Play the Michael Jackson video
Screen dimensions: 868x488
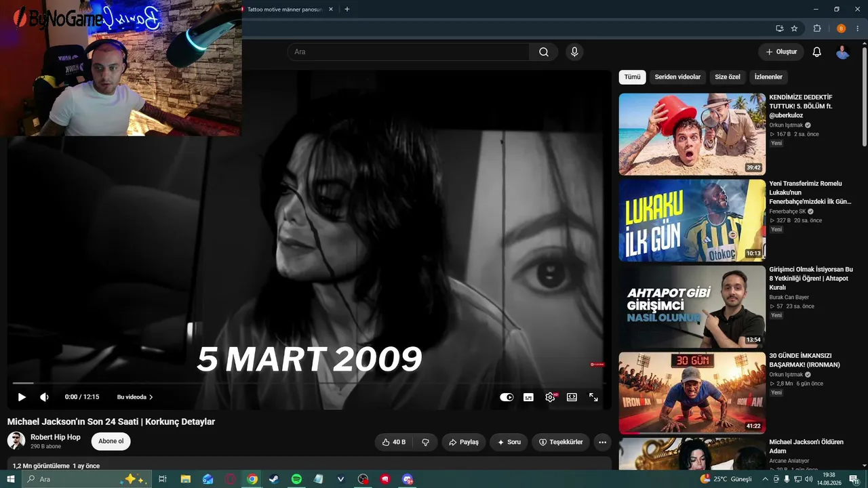coord(22,397)
